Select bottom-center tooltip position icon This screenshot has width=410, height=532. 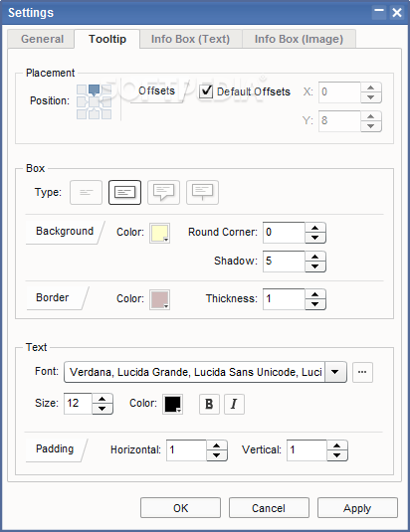tap(94, 113)
